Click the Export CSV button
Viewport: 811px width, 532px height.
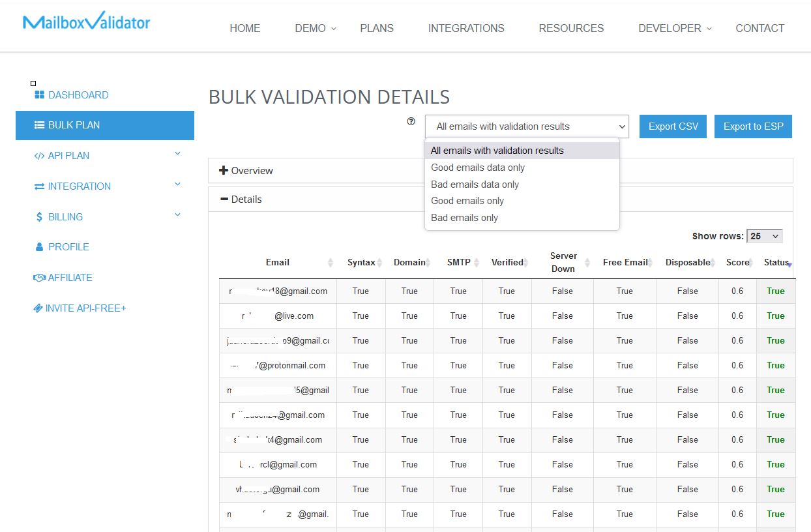coord(672,126)
